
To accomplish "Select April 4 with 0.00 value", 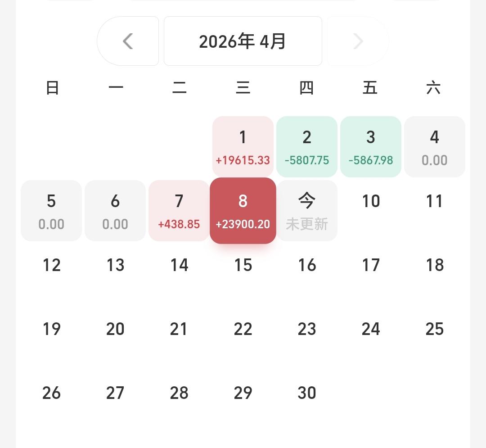I will 434,147.
